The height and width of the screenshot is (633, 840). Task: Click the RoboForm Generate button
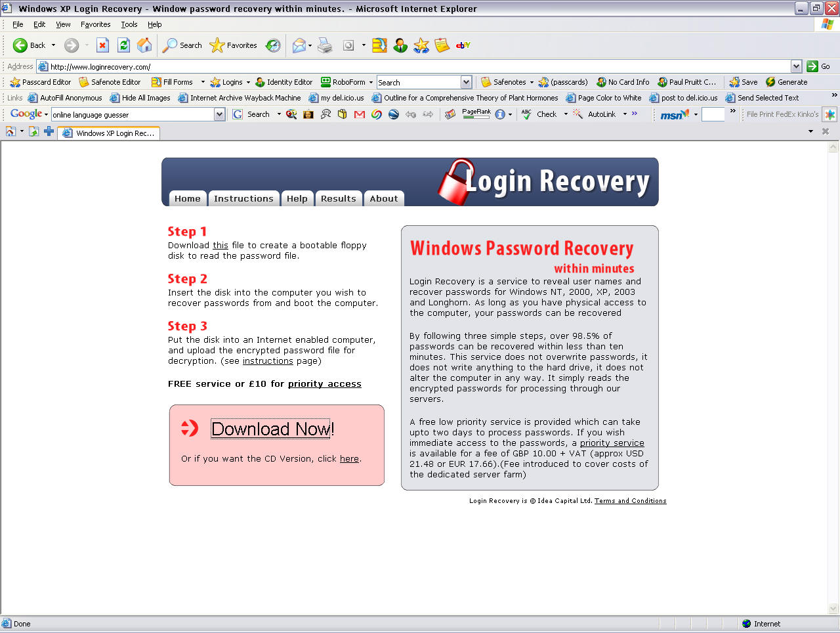(786, 82)
